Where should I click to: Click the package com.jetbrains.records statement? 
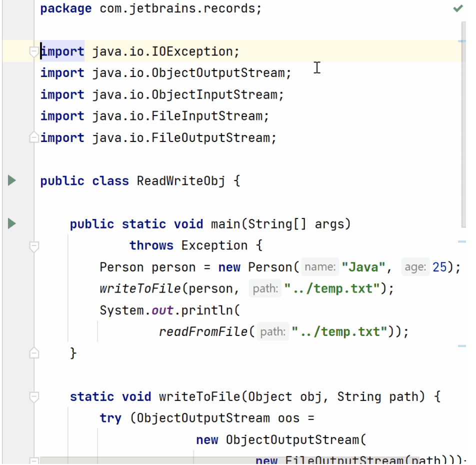pyautogui.click(x=150, y=8)
